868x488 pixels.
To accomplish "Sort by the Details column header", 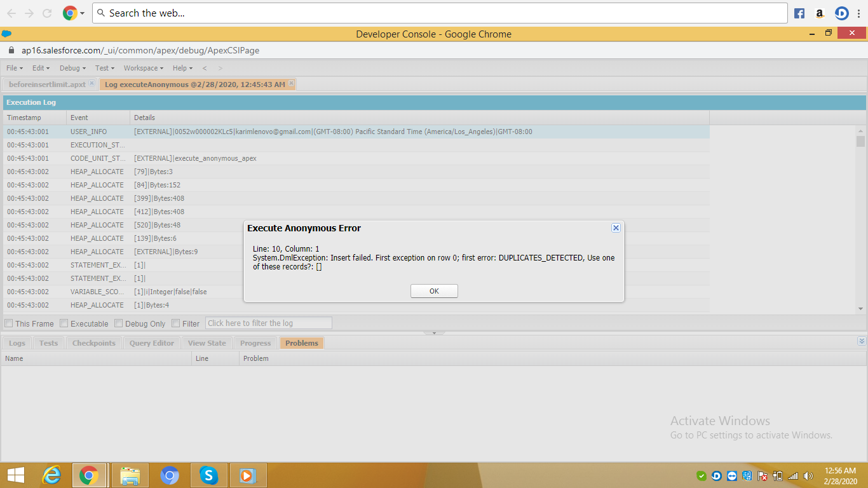I will pos(420,118).
